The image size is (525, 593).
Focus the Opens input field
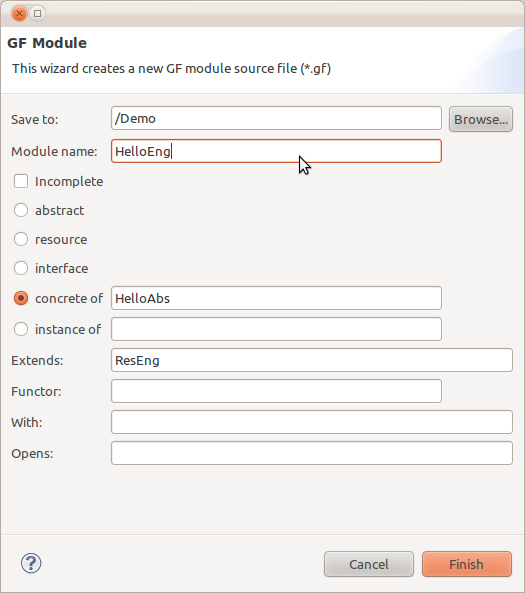point(312,453)
